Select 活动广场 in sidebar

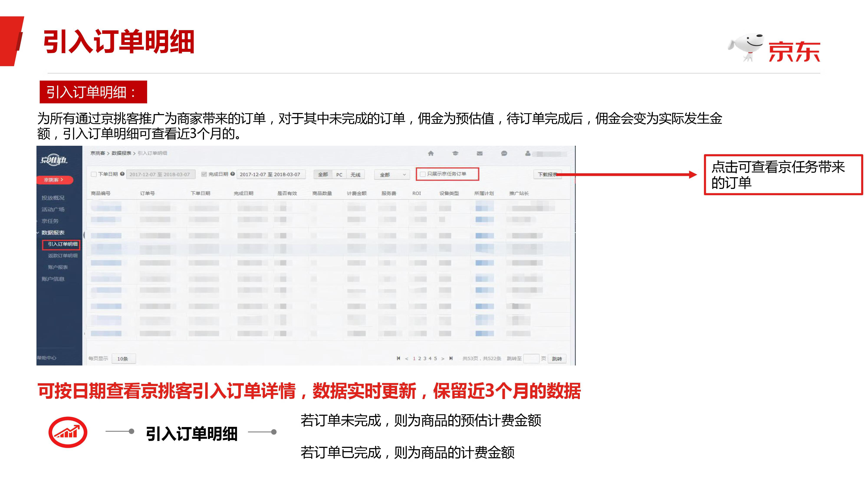tap(53, 210)
